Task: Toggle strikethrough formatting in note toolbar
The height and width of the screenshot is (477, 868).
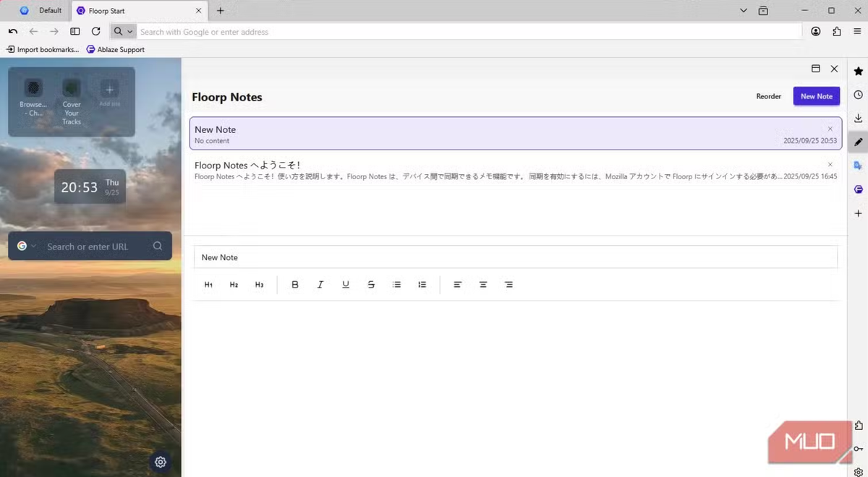Action: pyautogui.click(x=371, y=285)
